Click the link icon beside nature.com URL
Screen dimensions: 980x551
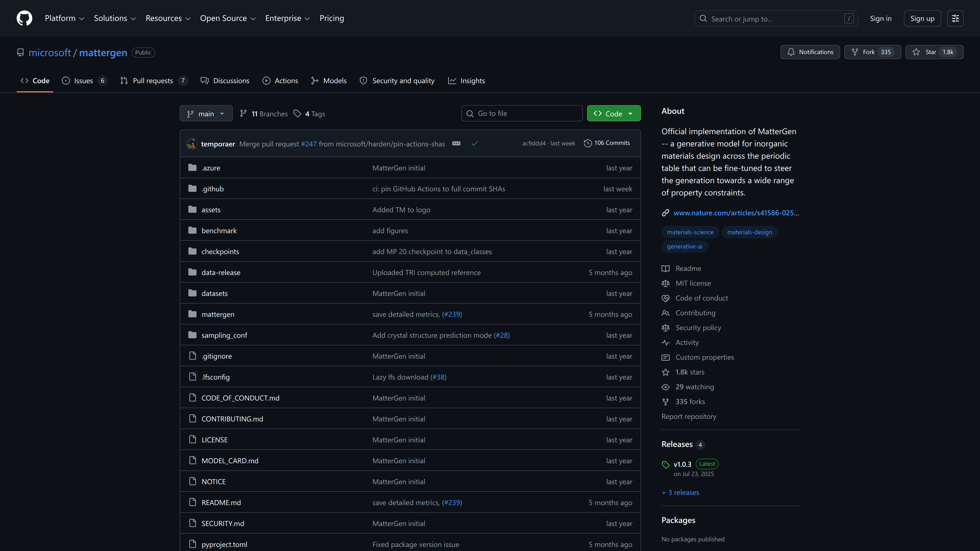(665, 213)
